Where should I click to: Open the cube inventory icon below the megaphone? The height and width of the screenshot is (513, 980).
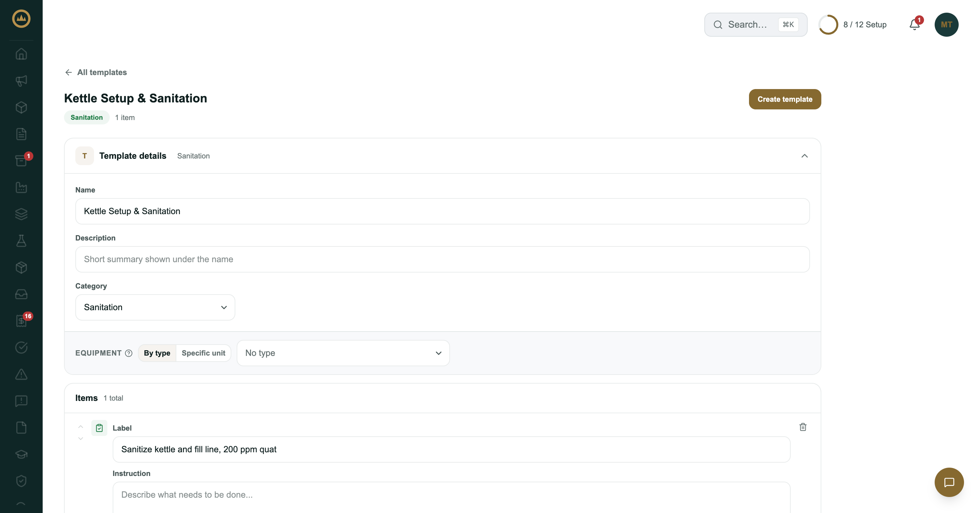(21, 107)
